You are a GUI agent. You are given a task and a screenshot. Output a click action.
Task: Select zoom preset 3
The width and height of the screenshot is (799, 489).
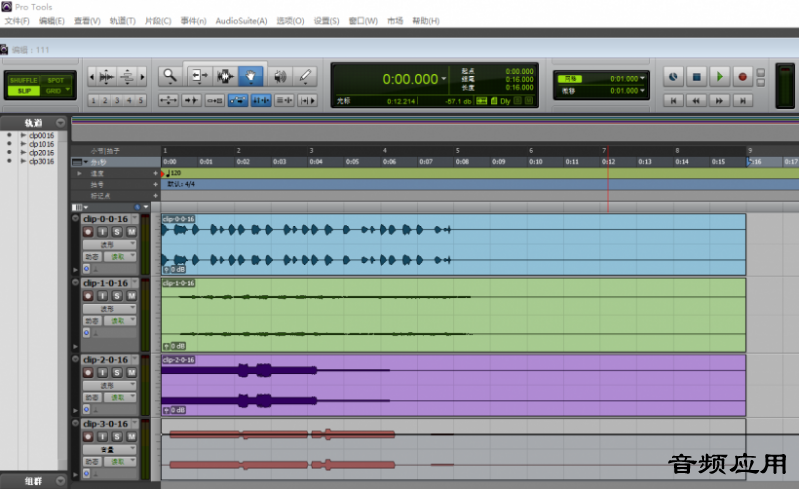click(117, 100)
